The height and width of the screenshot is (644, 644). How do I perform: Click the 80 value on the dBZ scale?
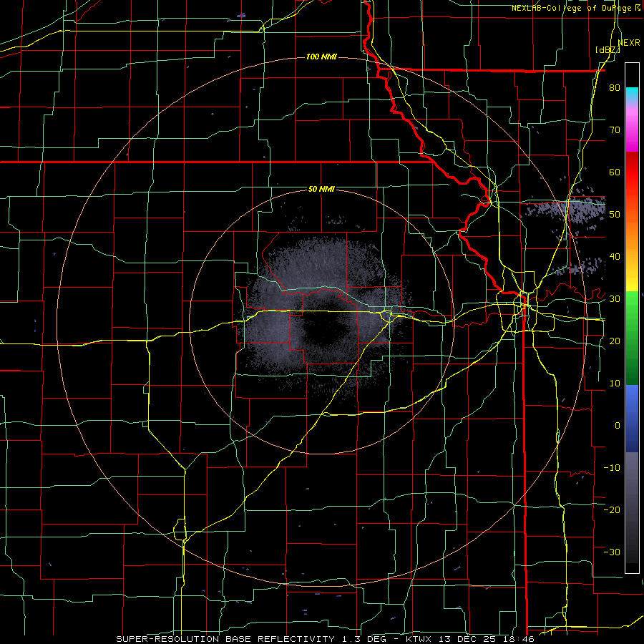[x=615, y=88]
